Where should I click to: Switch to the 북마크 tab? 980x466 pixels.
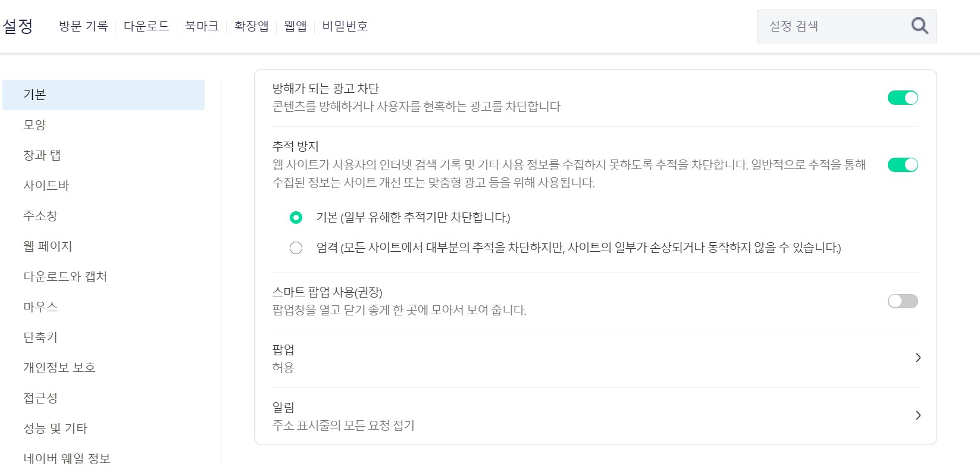202,26
